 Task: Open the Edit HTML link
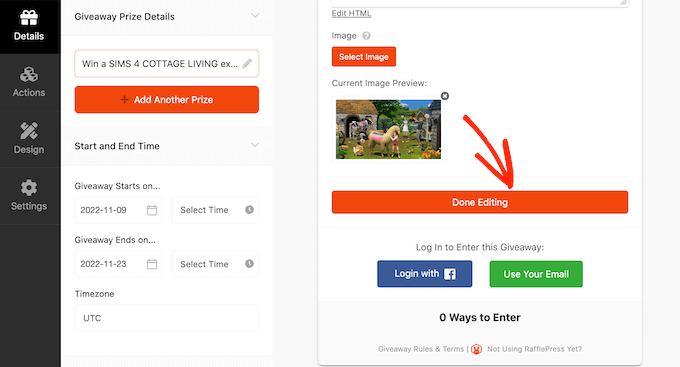click(x=351, y=13)
